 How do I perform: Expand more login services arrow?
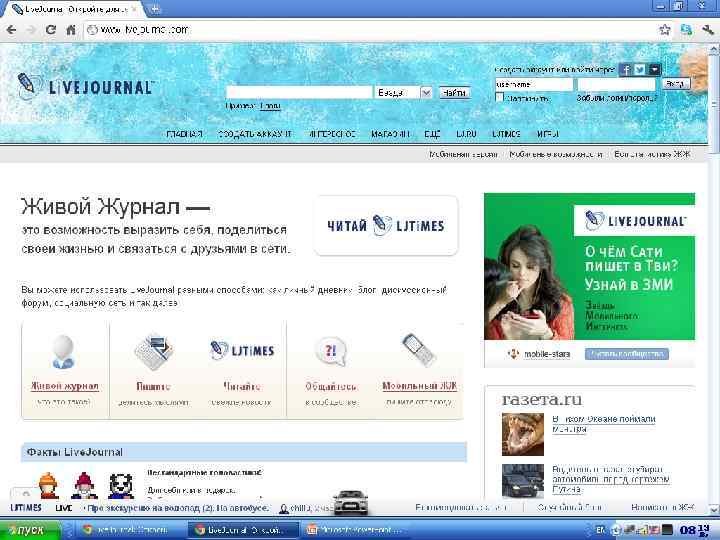(654, 69)
